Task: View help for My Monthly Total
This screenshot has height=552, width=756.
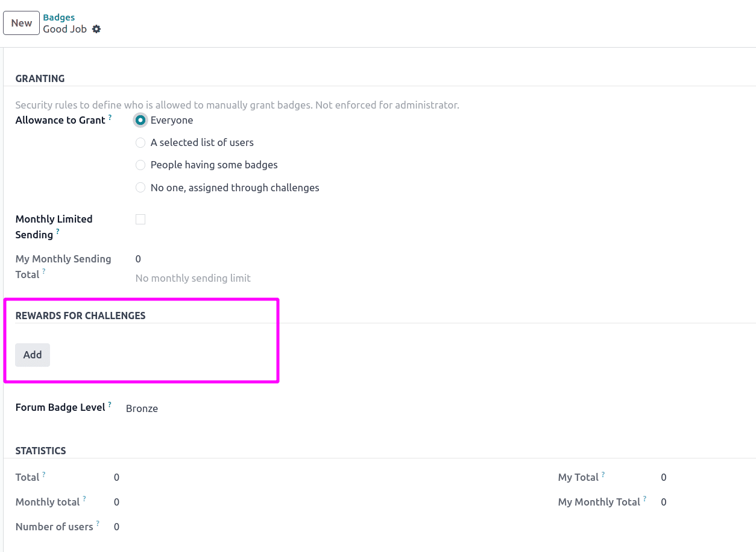Action: pos(645,498)
